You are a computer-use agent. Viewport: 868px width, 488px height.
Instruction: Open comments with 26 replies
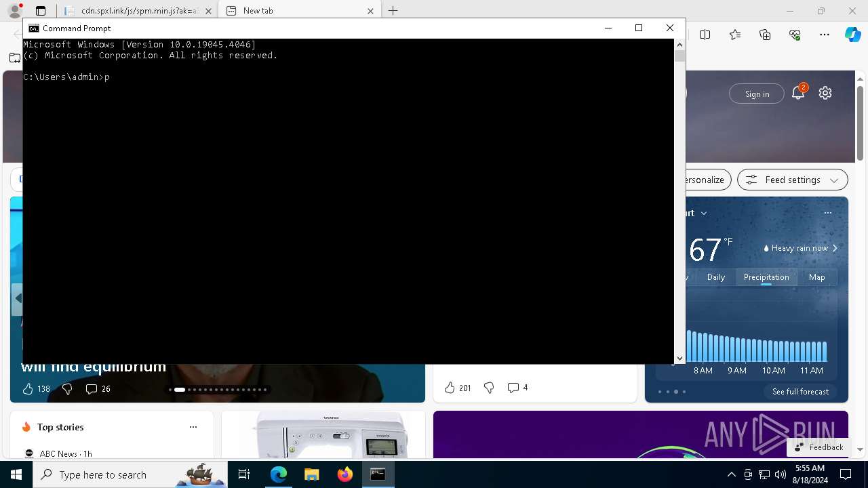98,389
